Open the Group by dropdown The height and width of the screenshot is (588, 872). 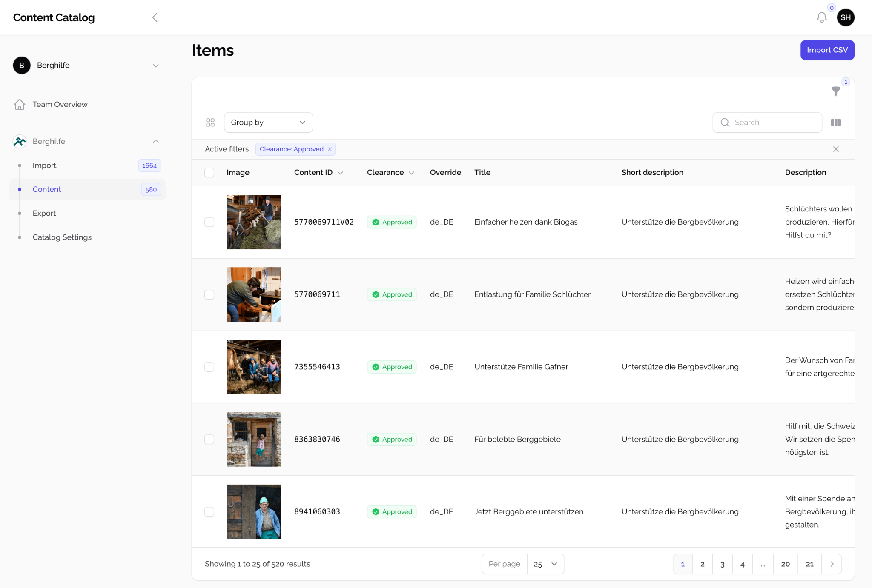click(x=268, y=122)
